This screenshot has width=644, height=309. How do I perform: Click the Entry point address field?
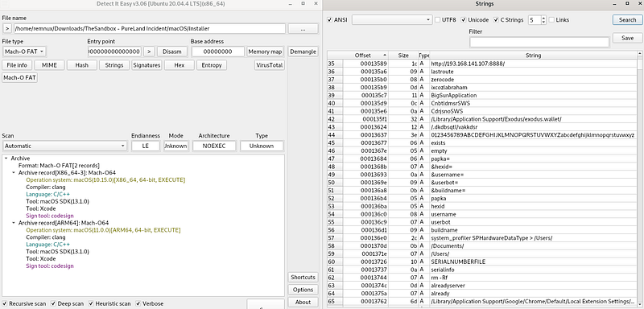pos(114,51)
